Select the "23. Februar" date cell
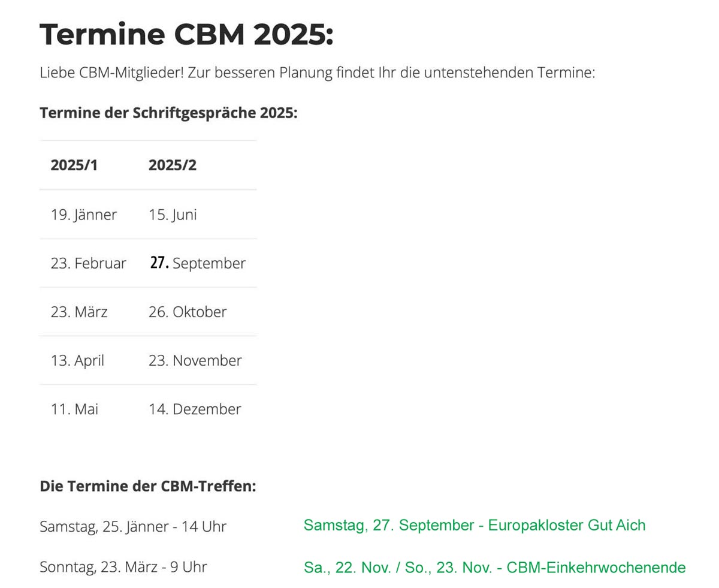Image resolution: width=719 pixels, height=588 pixels. tap(89, 263)
